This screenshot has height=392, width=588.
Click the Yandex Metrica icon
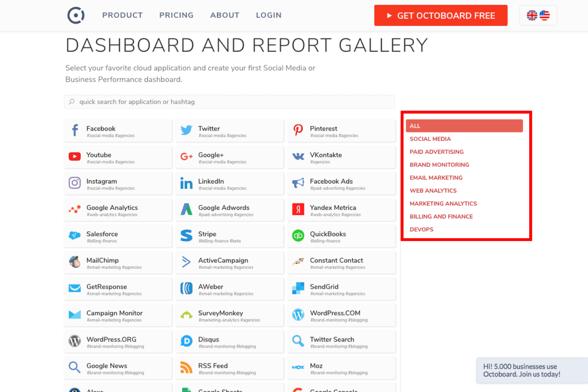(298, 209)
